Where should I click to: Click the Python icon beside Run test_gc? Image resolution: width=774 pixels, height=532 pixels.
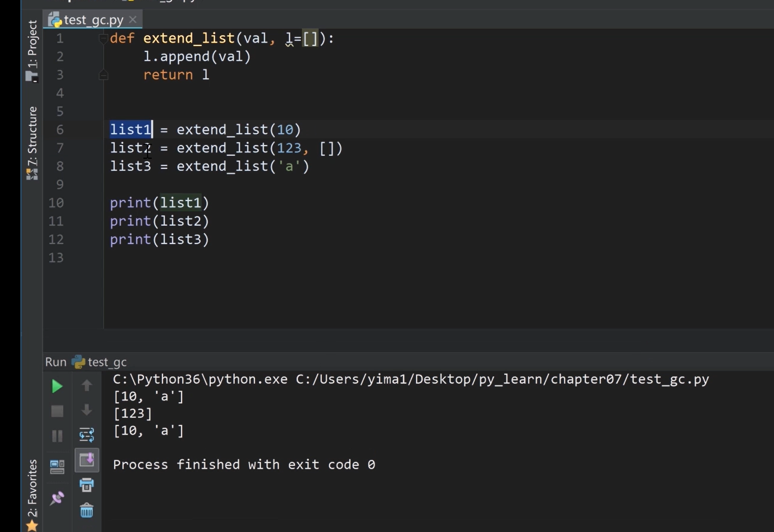click(78, 362)
